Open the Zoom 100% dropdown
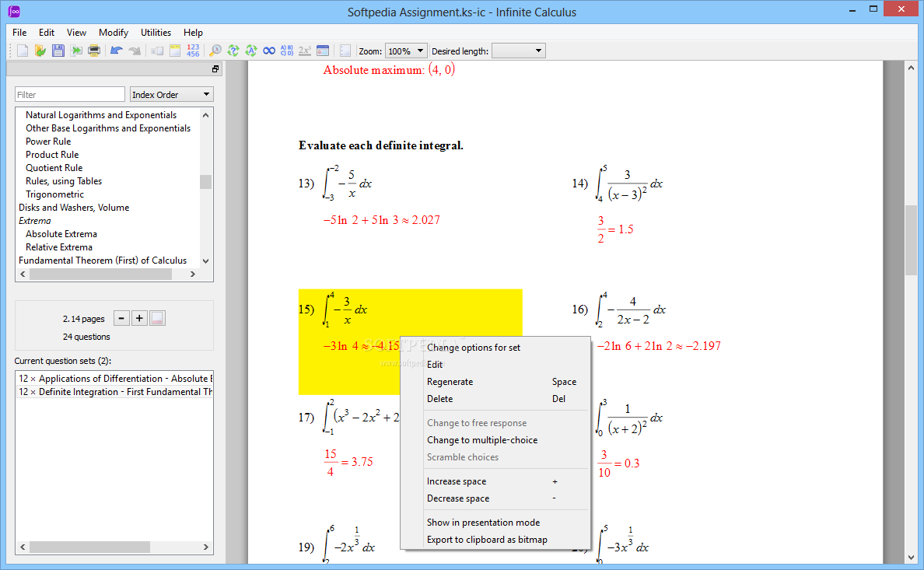Screen dimensions: 924x570 406,51
